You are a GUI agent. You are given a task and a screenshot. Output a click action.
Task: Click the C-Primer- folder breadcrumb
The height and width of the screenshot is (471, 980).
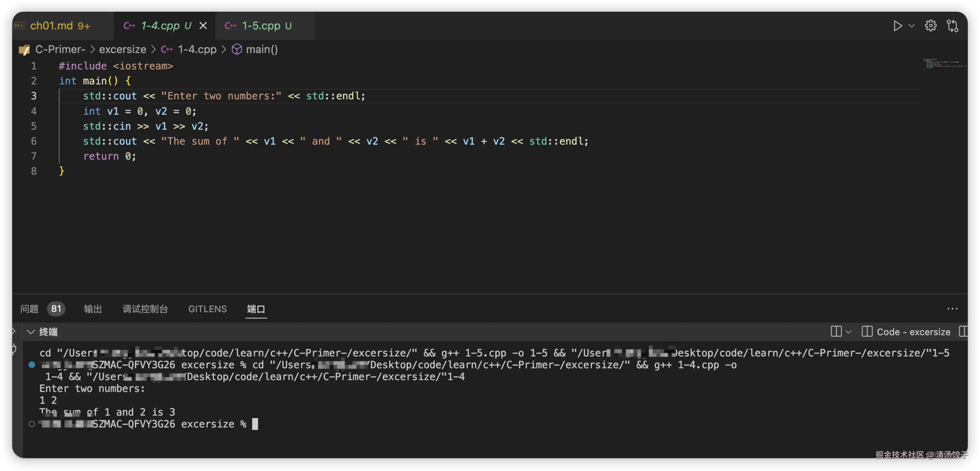60,49
